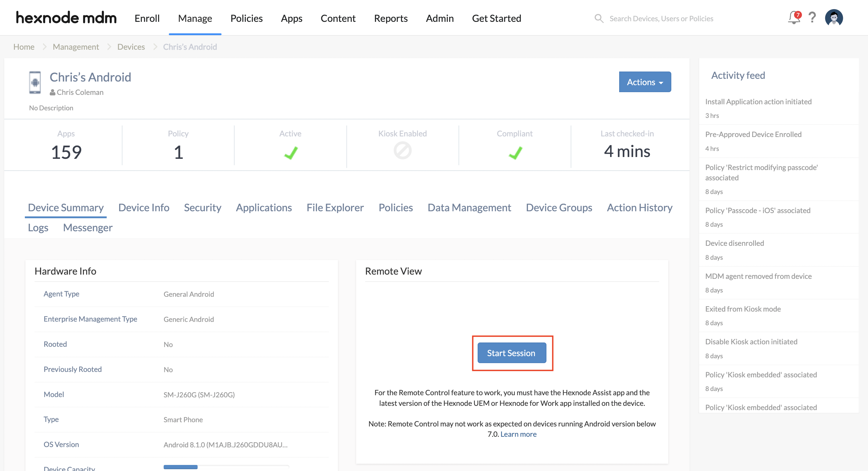868x471 pixels.
Task: Click the Policy count 1
Action: 178,152
